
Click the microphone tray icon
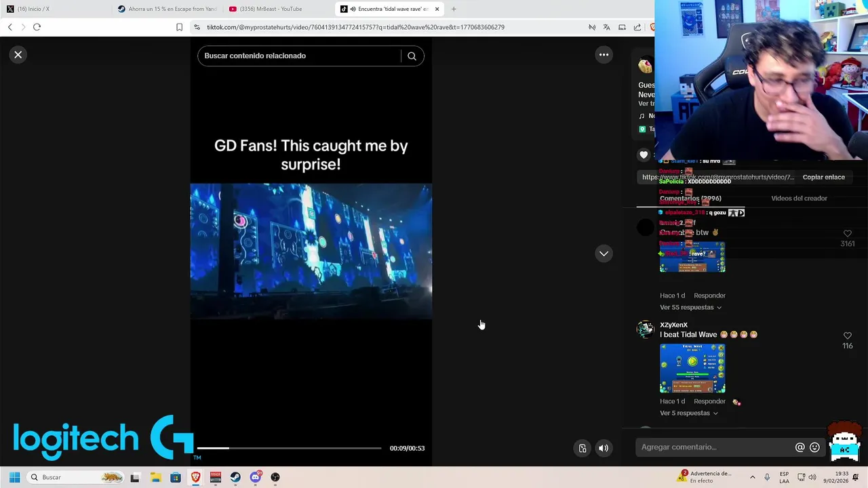[767, 477]
